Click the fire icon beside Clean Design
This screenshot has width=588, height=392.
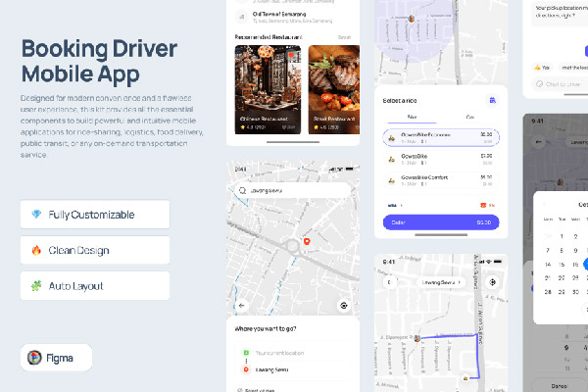click(37, 250)
